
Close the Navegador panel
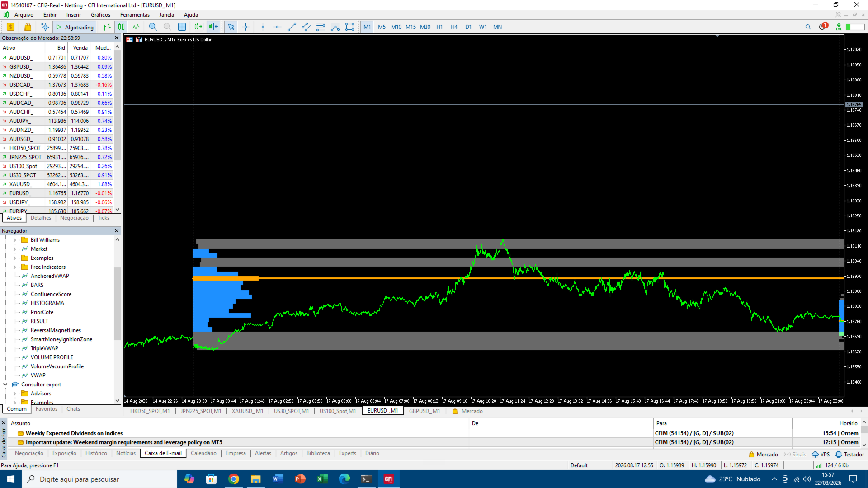click(x=117, y=231)
